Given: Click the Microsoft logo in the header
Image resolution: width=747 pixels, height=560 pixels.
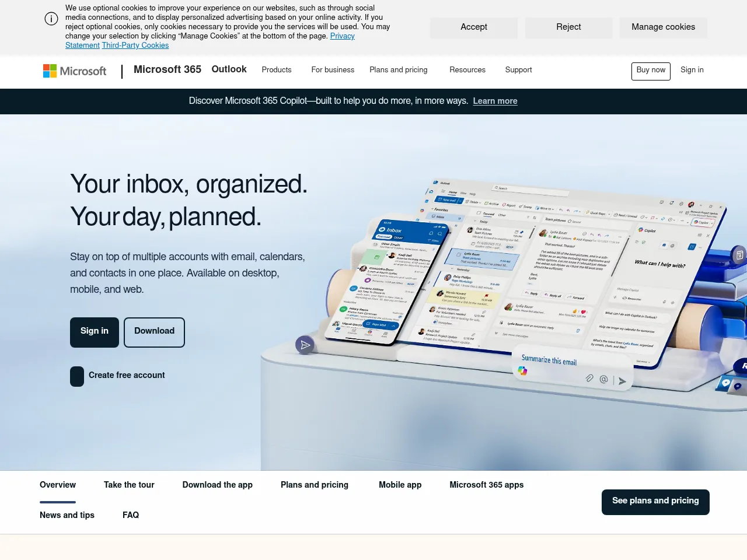Looking at the screenshot, I should pos(75,71).
